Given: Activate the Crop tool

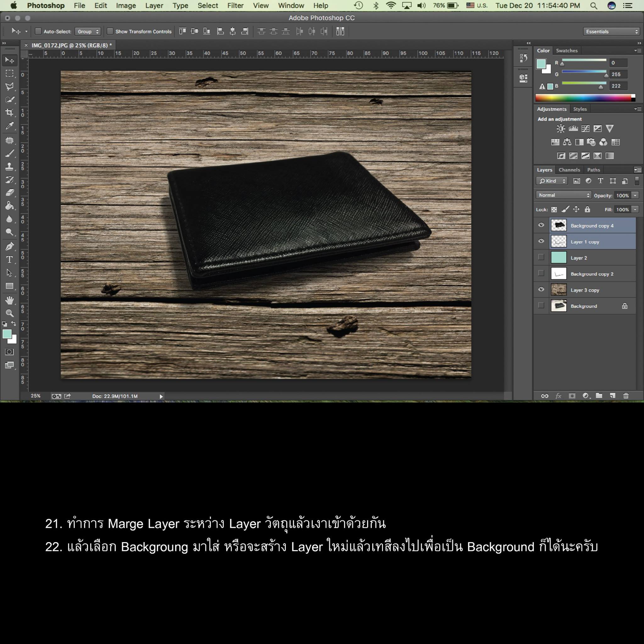Looking at the screenshot, I should pyautogui.click(x=10, y=113).
